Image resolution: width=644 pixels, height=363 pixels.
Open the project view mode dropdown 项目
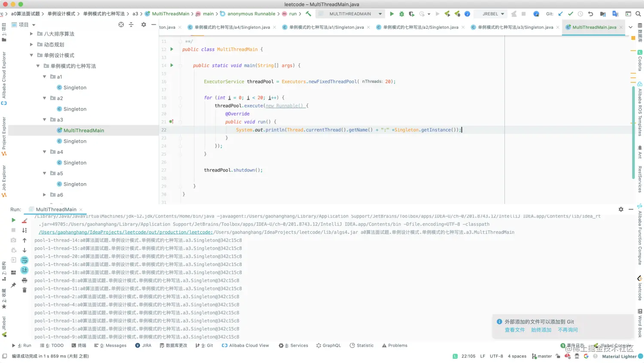[x=24, y=24]
